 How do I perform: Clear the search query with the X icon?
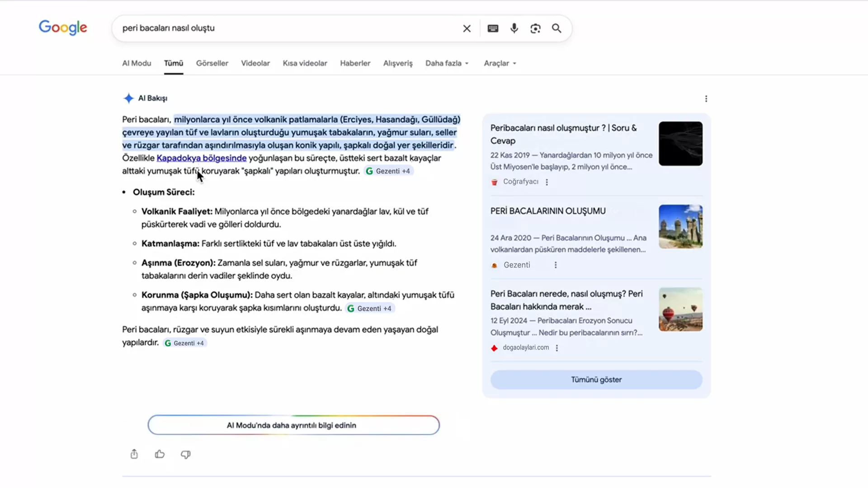pos(467,28)
